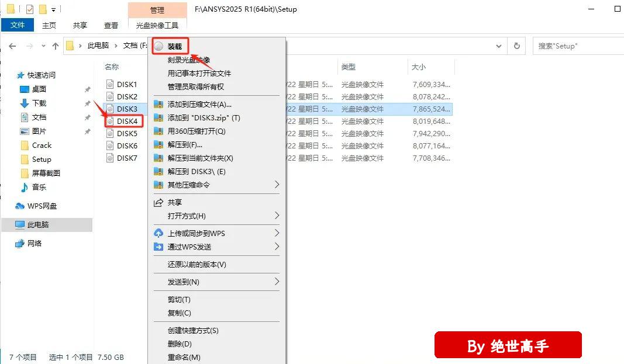This screenshot has height=364, width=624.
Task: Expand 通过WPS发送 submenu arrow
Action: (x=277, y=247)
